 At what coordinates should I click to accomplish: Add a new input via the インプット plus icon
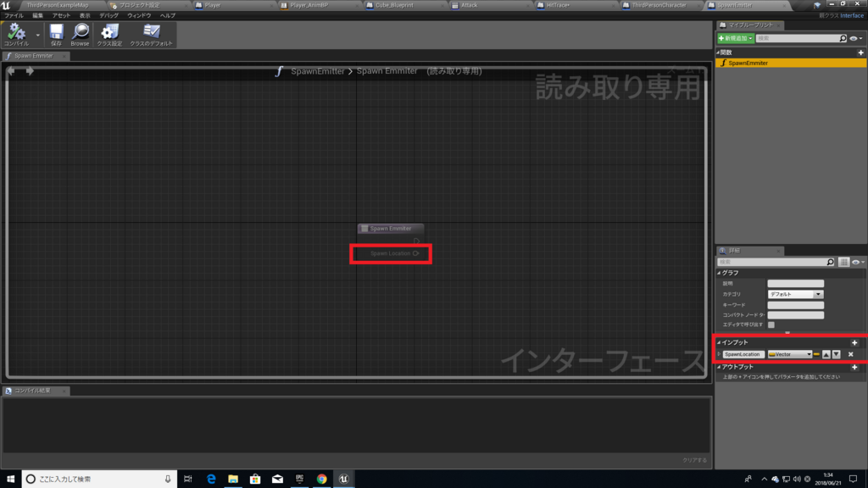[x=854, y=343]
